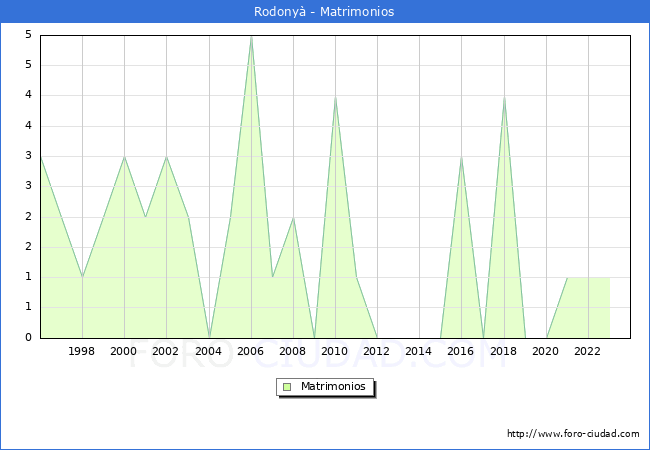Select the 2000 x-axis label
Image resolution: width=650 pixels, height=450 pixels.
click(124, 351)
